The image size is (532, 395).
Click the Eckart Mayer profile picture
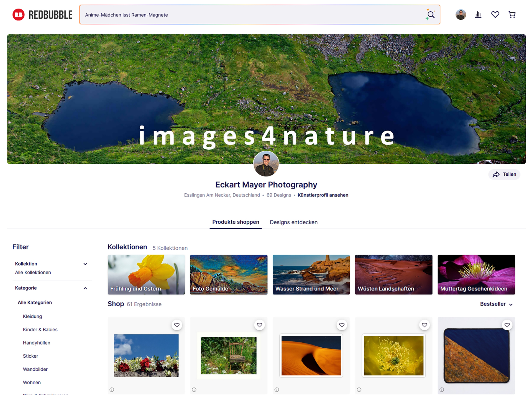(x=266, y=164)
